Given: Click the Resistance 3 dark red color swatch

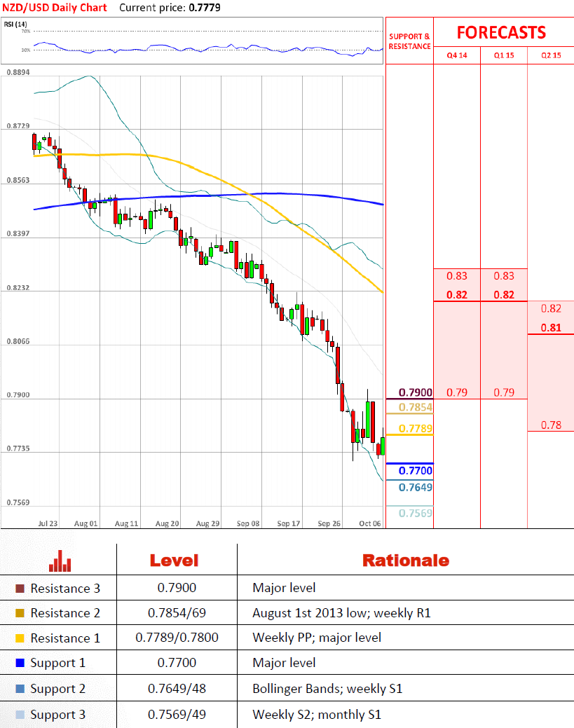Looking at the screenshot, I should 20,589.
